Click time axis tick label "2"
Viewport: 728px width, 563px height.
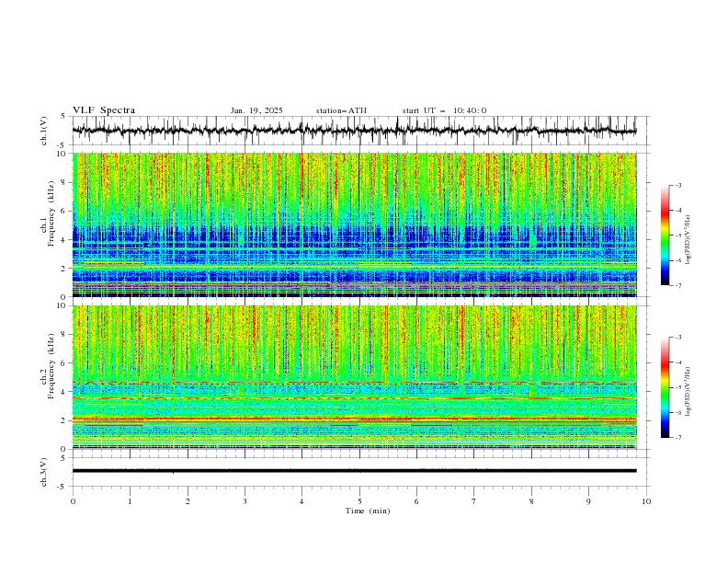pyautogui.click(x=188, y=501)
